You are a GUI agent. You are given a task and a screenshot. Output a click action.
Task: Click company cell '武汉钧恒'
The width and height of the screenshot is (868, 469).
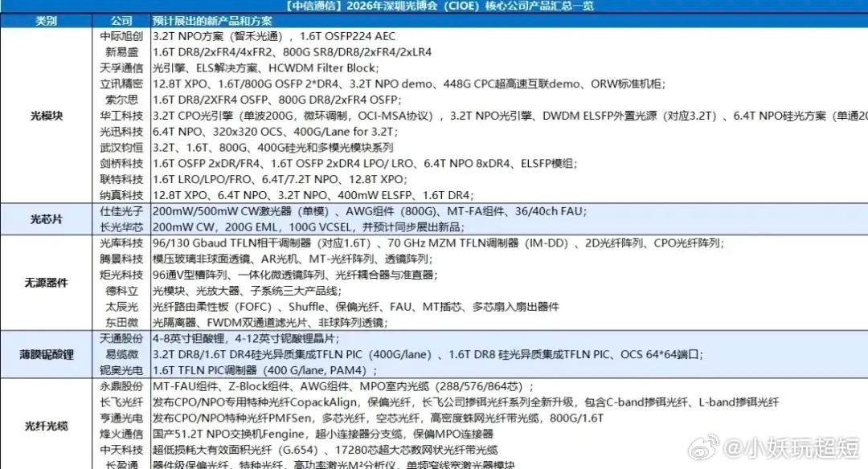[x=121, y=148]
